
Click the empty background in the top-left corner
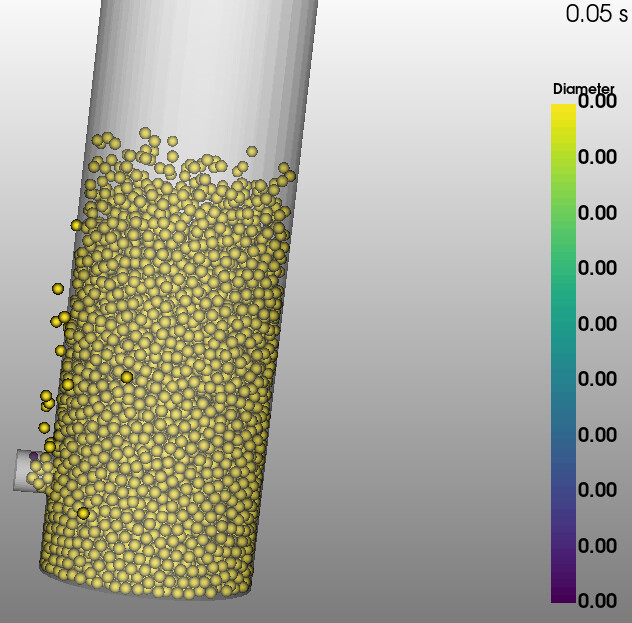[30, 30]
